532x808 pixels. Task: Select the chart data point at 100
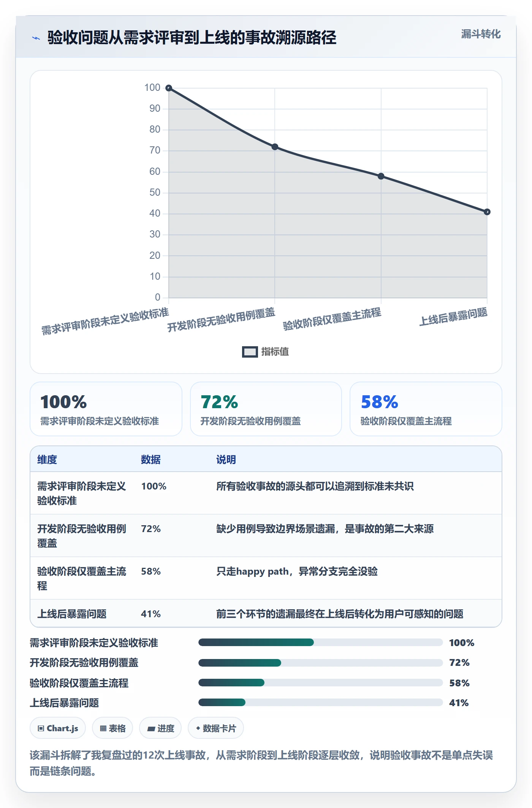click(169, 88)
